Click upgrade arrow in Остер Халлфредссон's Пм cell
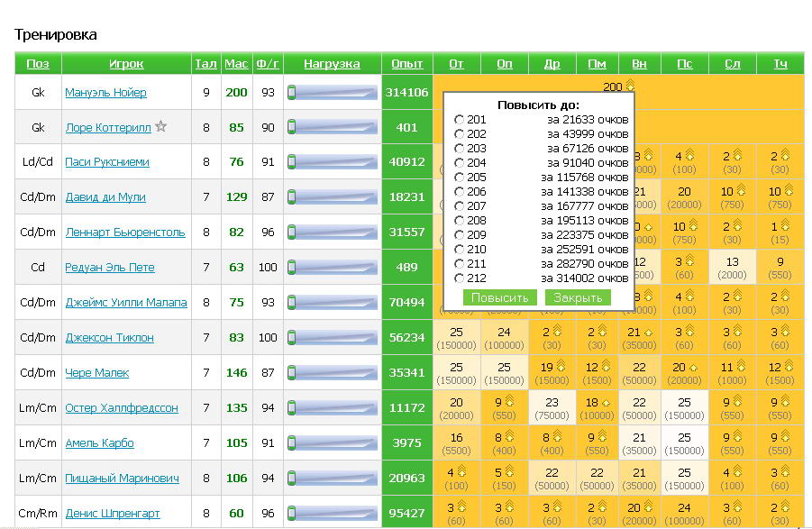 point(606,402)
